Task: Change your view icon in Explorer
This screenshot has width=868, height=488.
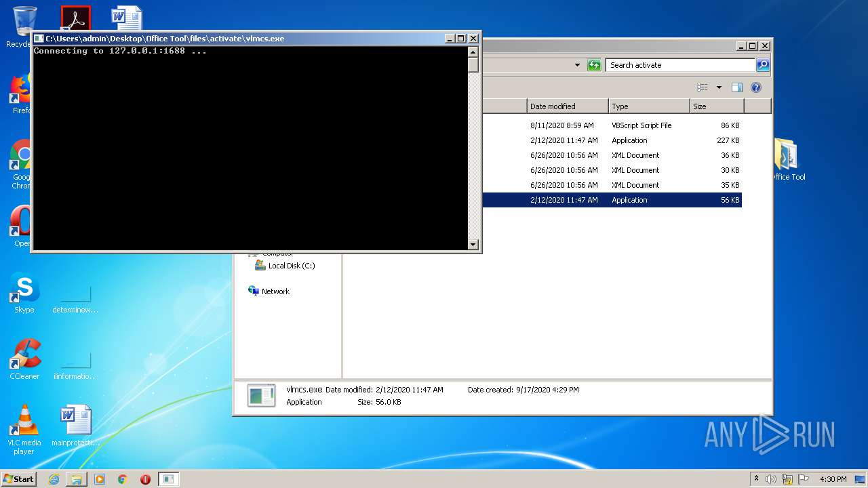Action: point(703,87)
